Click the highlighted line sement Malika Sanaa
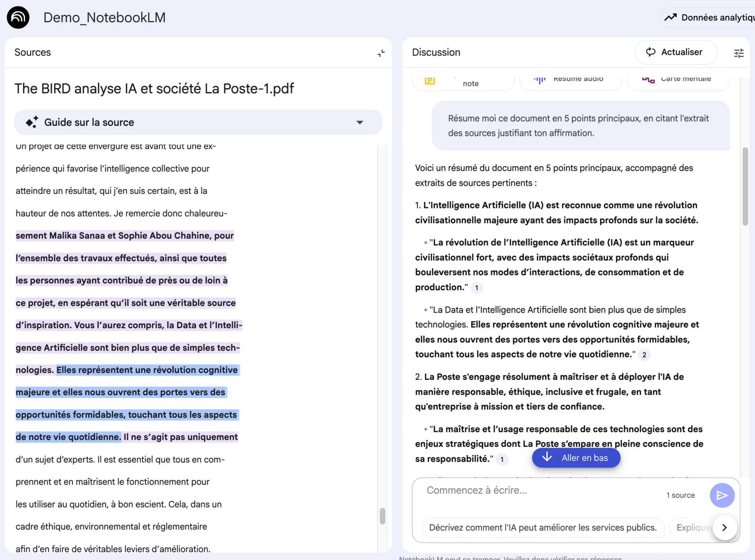 tap(125, 236)
